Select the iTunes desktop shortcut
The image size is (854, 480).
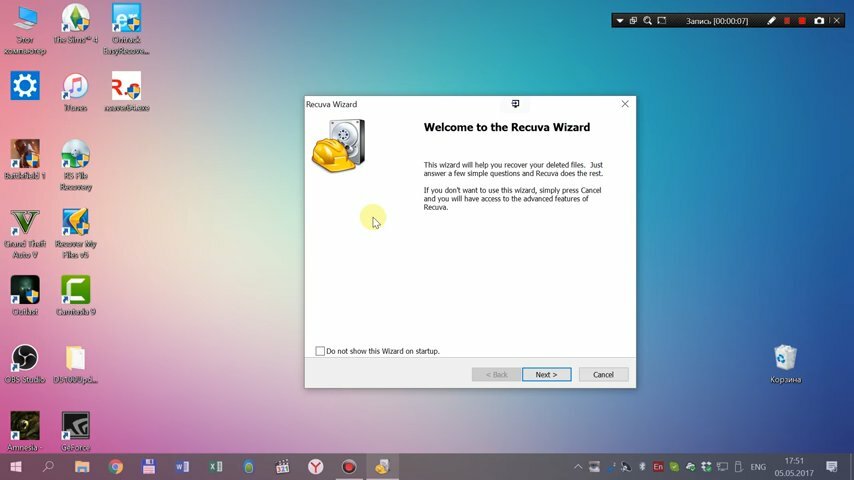(76, 92)
